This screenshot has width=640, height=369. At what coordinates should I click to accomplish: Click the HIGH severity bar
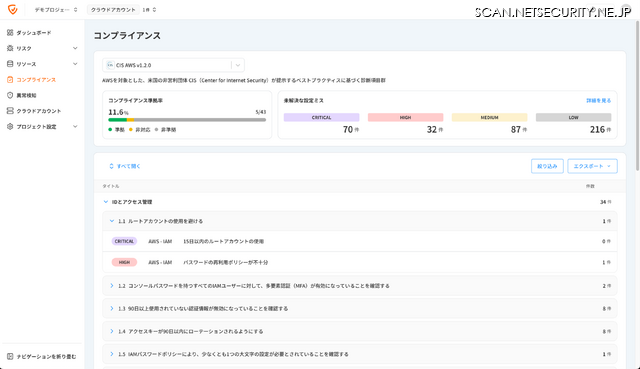click(x=405, y=117)
